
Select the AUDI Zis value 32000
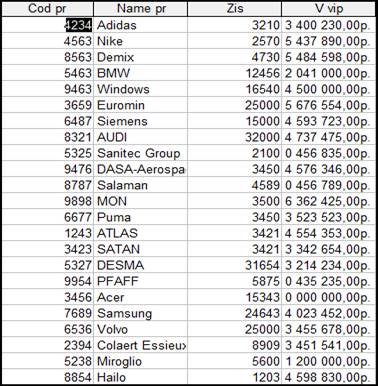[x=235, y=137]
